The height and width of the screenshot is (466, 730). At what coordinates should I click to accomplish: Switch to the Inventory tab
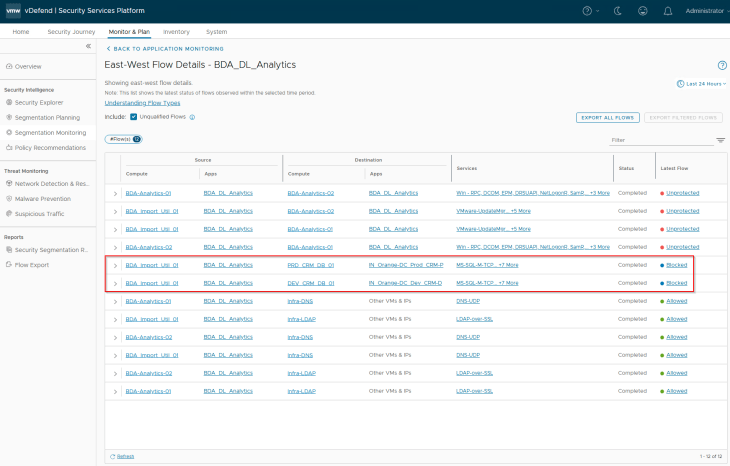[x=176, y=32]
